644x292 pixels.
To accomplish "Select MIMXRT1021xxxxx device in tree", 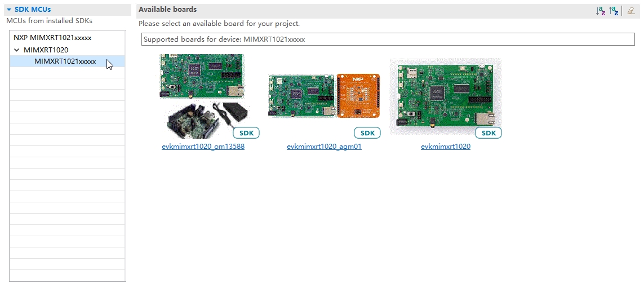I will click(65, 61).
